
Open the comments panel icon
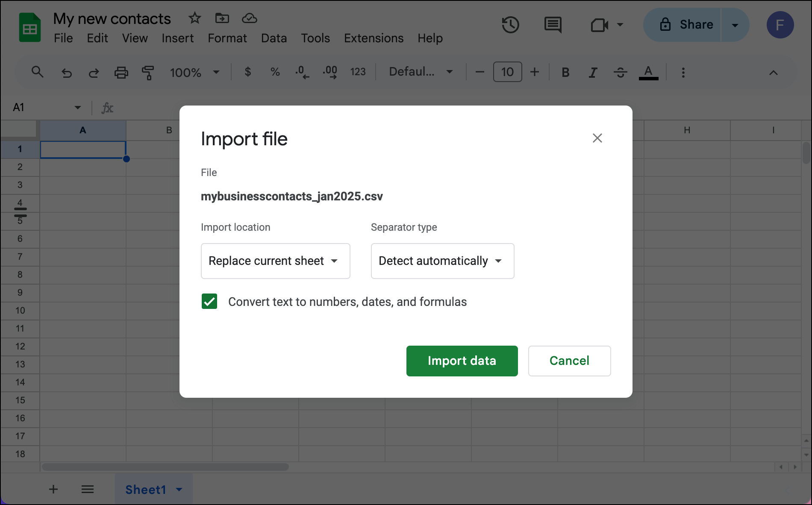(x=553, y=25)
